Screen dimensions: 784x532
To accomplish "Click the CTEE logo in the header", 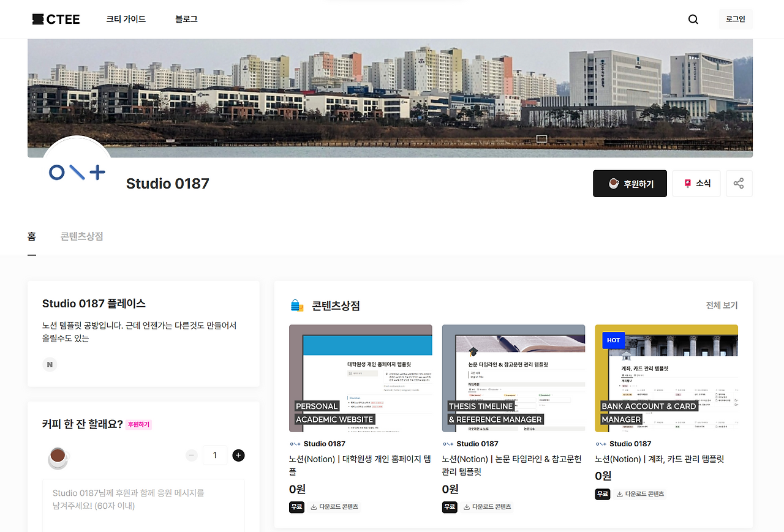I will tap(55, 19).
